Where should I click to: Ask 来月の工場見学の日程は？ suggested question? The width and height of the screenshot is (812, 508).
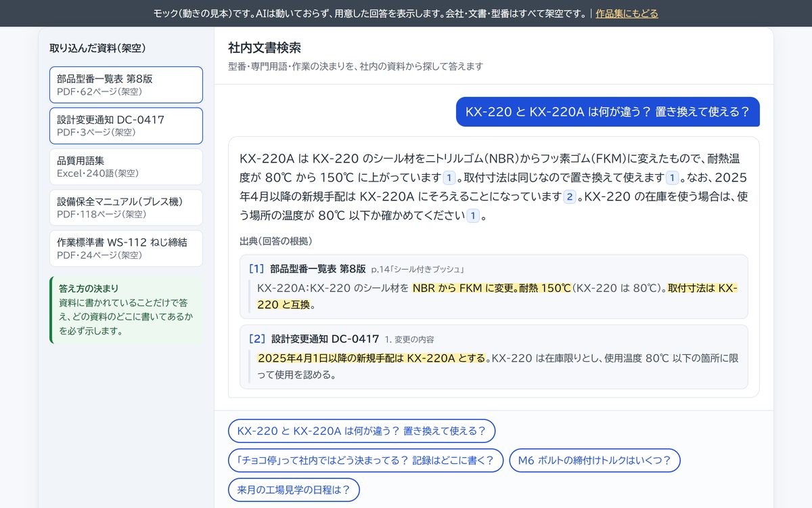(294, 490)
